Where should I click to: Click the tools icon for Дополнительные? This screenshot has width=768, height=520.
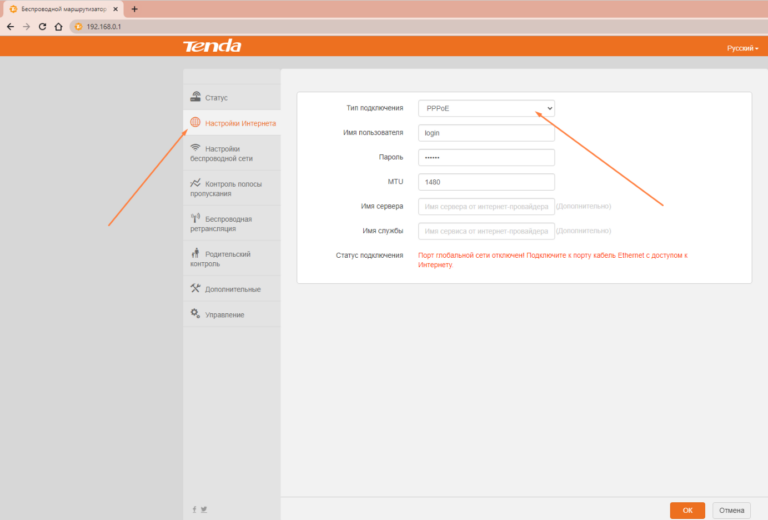point(196,289)
